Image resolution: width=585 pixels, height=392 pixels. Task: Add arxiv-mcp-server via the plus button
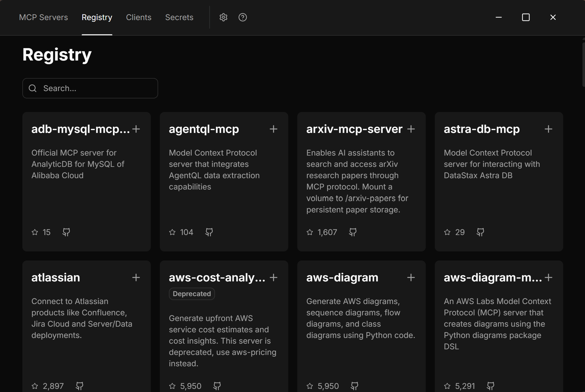point(411,129)
